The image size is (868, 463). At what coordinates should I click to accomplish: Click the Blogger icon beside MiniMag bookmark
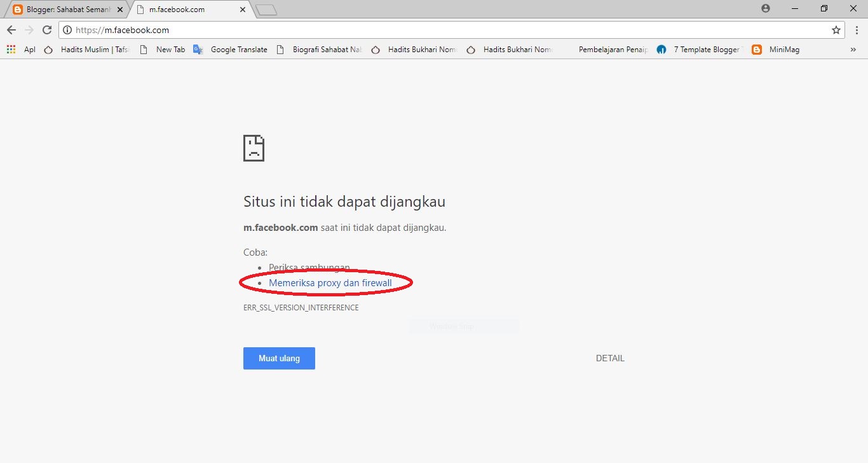click(x=756, y=49)
